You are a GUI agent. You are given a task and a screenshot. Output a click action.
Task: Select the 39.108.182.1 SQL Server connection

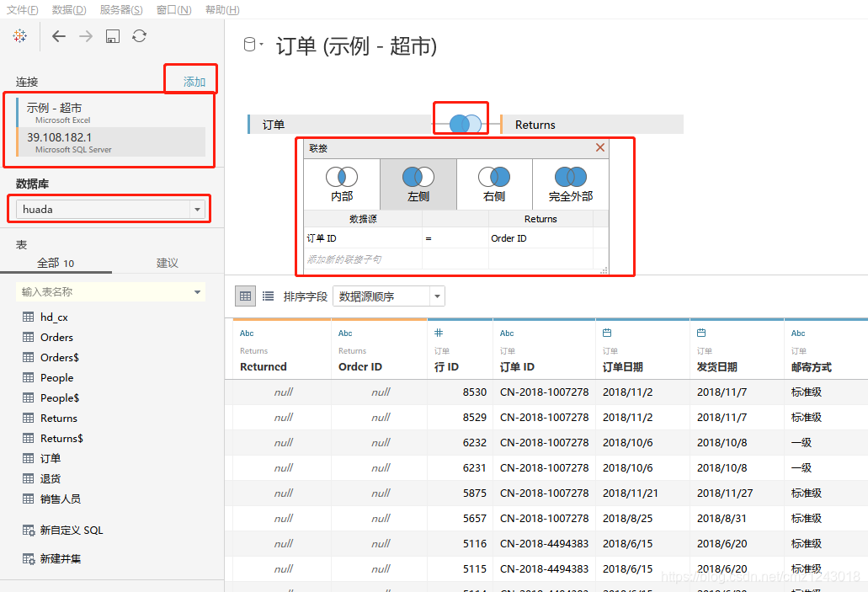tap(111, 142)
